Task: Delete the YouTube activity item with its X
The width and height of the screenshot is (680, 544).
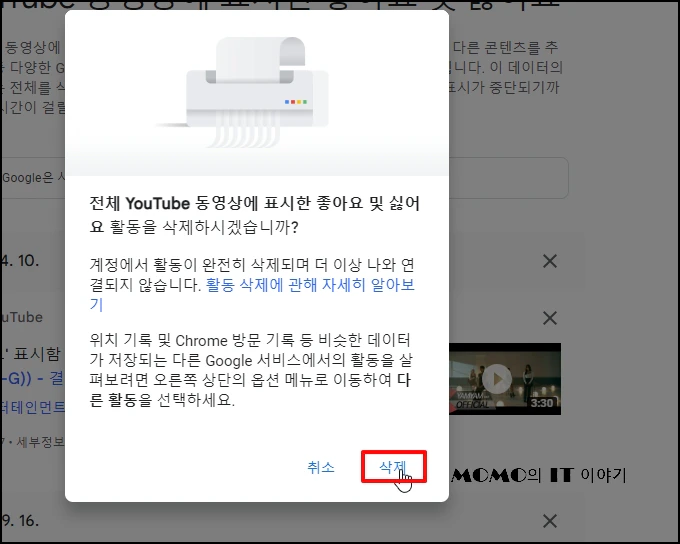Action: click(x=550, y=318)
